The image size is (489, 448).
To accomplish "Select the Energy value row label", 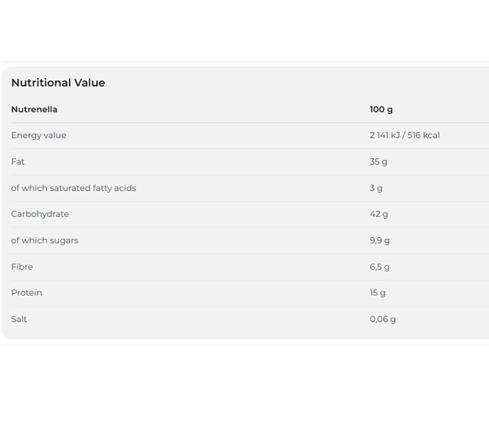I will point(39,136).
